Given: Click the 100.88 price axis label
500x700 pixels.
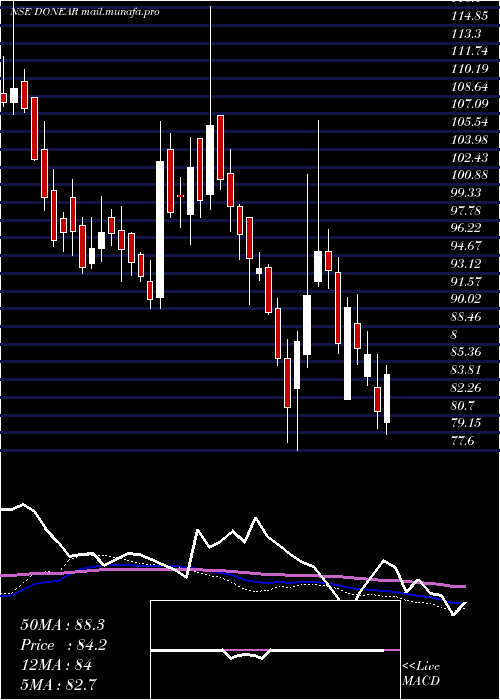Looking at the screenshot, I should (x=469, y=175).
